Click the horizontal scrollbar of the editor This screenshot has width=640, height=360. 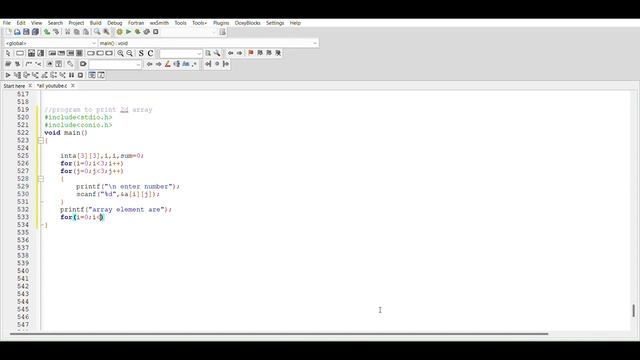coord(279,334)
